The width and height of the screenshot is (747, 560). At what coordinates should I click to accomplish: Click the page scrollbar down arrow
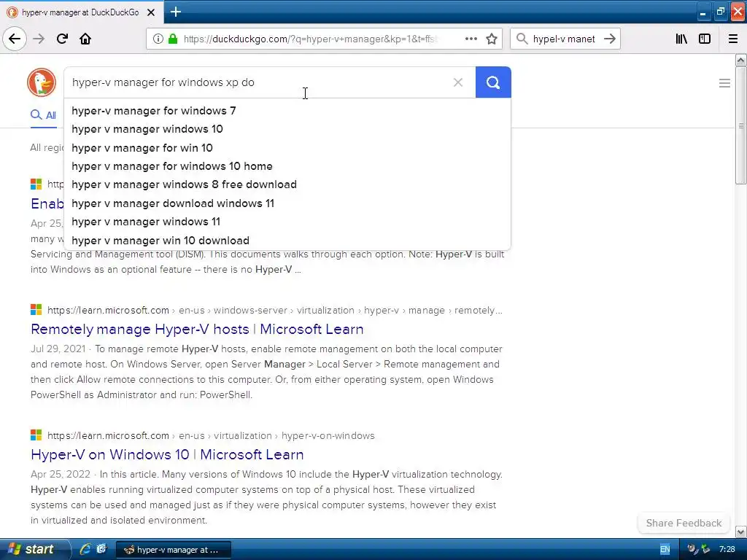pyautogui.click(x=740, y=532)
